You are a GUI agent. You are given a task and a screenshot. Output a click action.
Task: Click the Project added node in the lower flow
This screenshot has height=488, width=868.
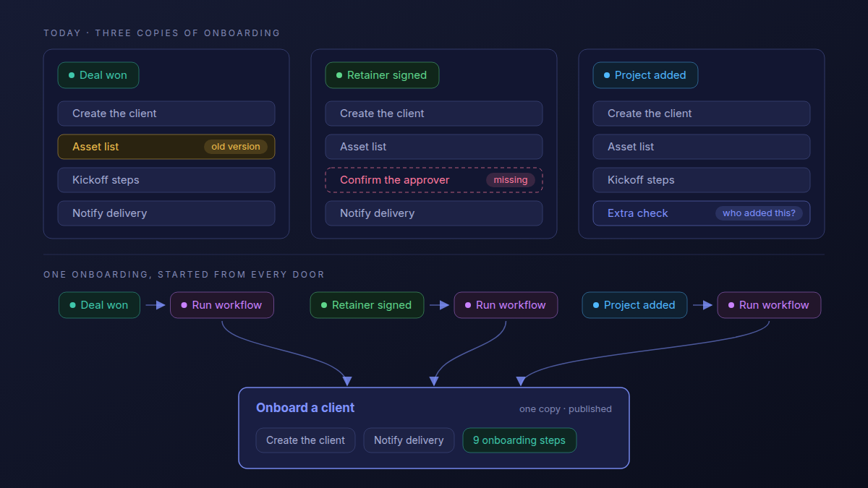(x=634, y=305)
